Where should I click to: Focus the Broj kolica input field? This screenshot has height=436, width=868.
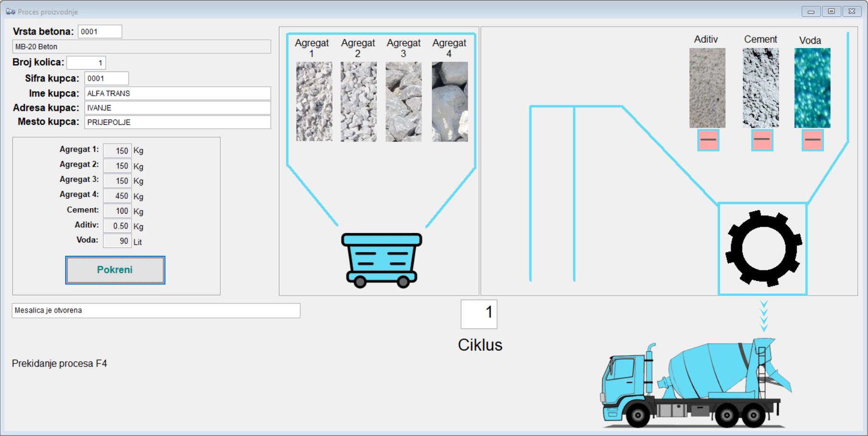pyautogui.click(x=86, y=63)
